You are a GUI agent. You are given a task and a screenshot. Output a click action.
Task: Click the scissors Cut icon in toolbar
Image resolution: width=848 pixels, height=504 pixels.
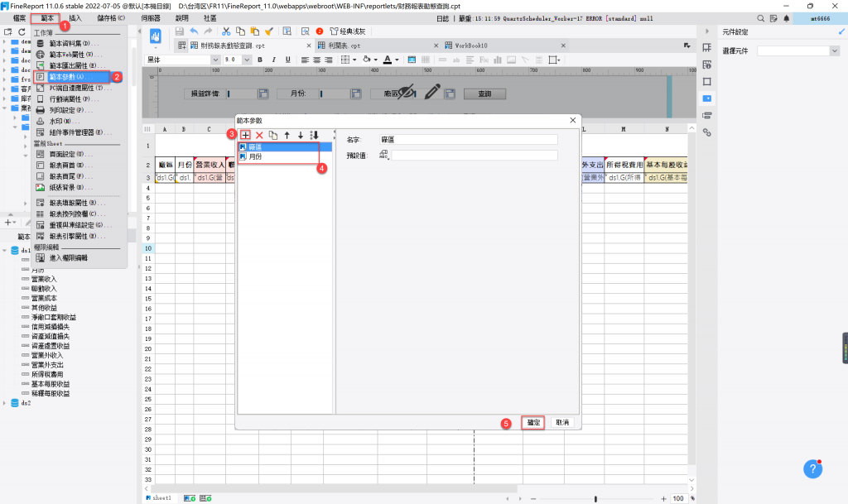pos(226,31)
